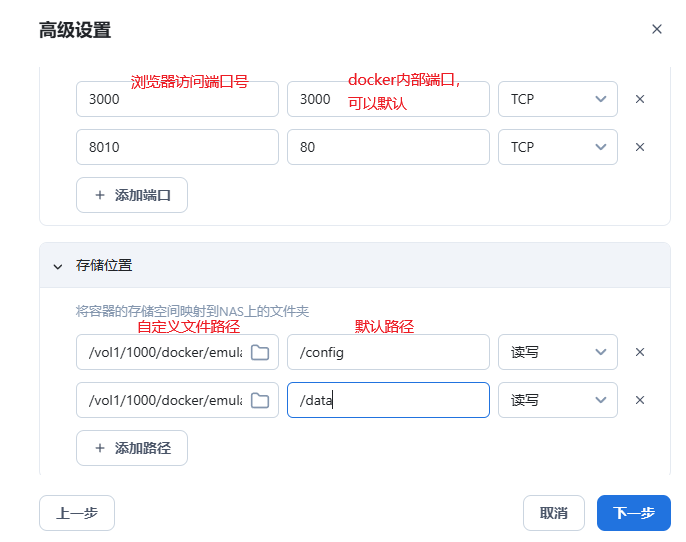This screenshot has width=686, height=542.
Task: Browse folder for the /data host path
Action: click(x=260, y=400)
